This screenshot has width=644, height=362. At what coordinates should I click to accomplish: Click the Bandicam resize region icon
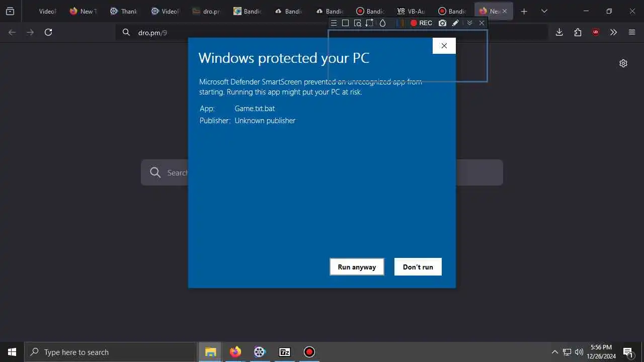(370, 23)
